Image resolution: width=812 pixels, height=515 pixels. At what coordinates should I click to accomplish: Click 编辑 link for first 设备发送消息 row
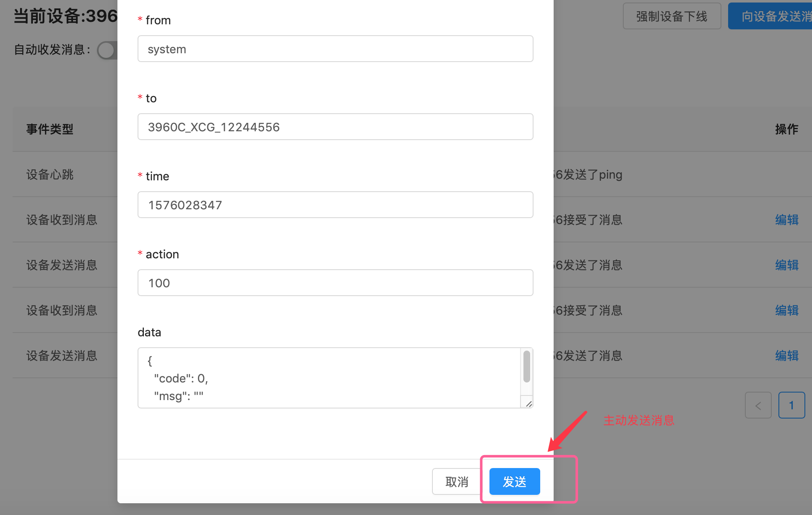tap(786, 265)
